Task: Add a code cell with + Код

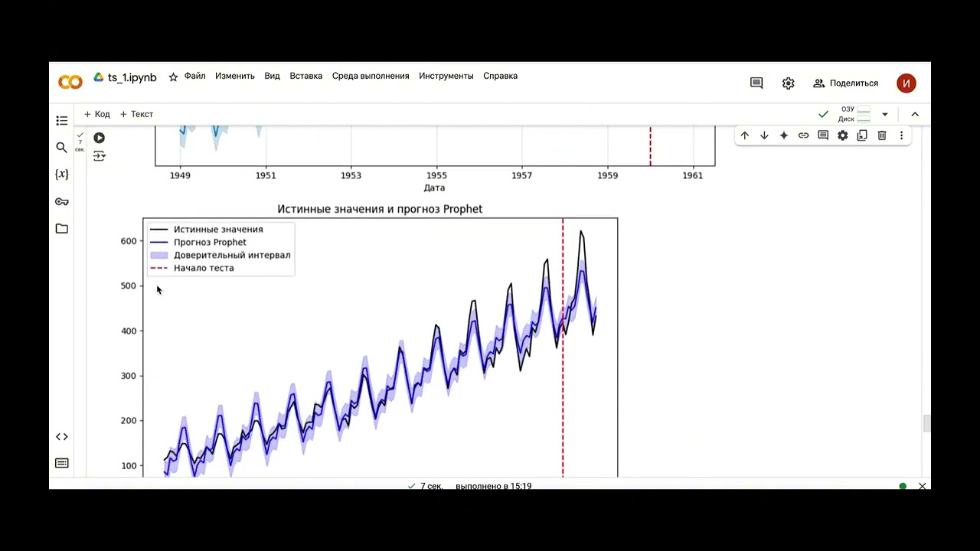Action: coord(97,114)
